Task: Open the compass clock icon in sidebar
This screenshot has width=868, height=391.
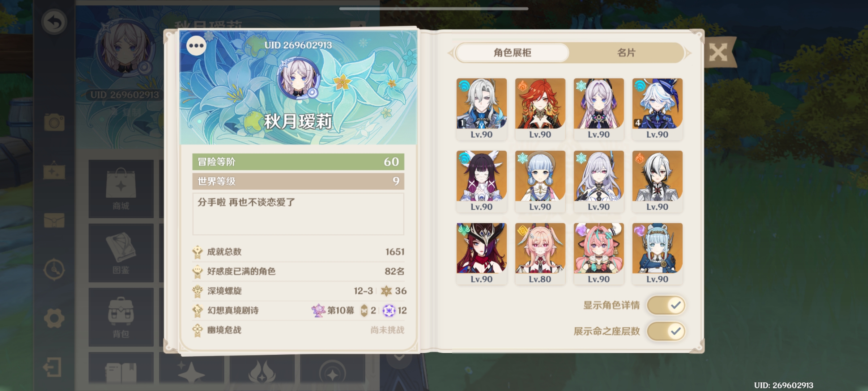Action: pyautogui.click(x=54, y=269)
